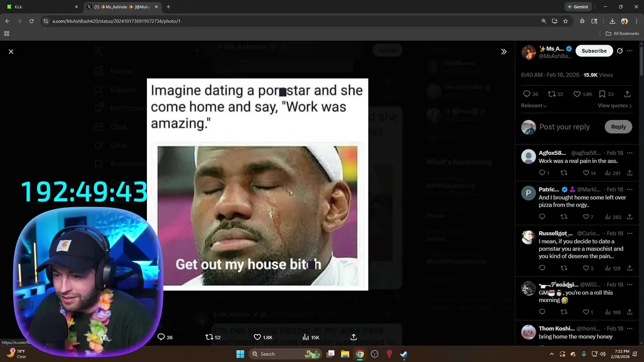Click the address bar URL

coord(116,21)
